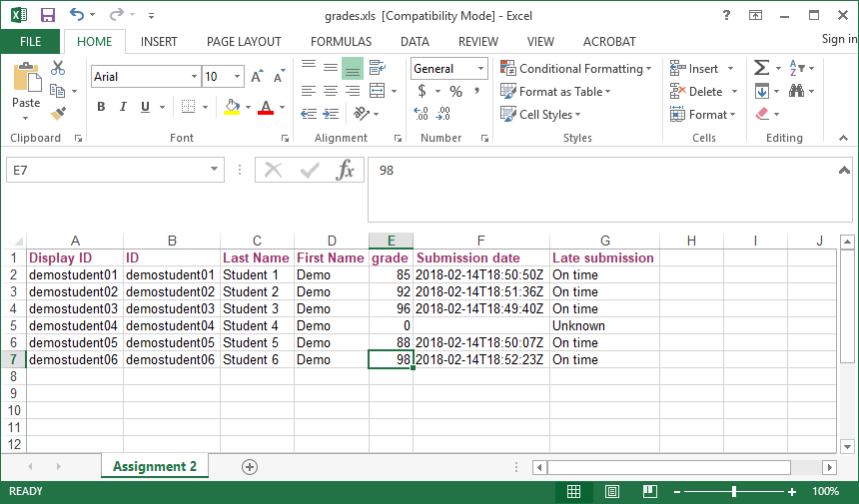Switch to Page Break Preview in status bar
Viewport: 859px width, 504px height.
(649, 491)
